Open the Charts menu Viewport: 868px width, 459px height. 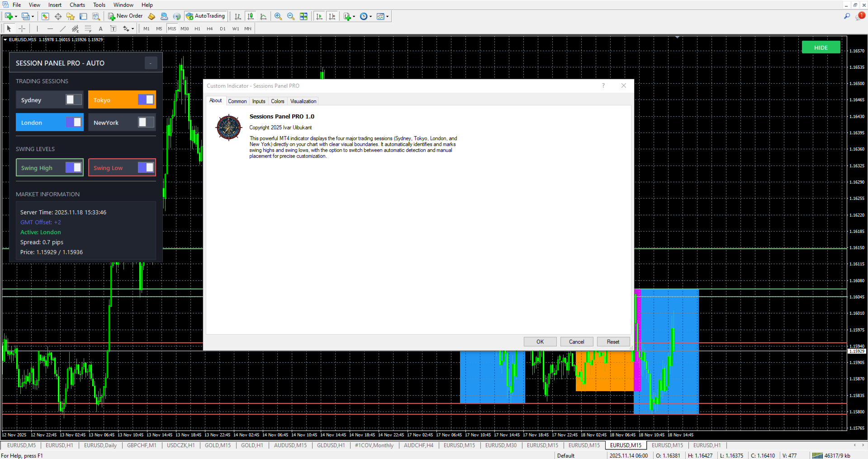tap(77, 5)
